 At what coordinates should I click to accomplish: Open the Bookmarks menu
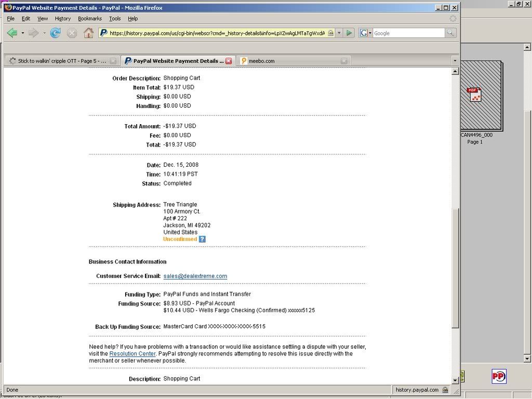90,19
